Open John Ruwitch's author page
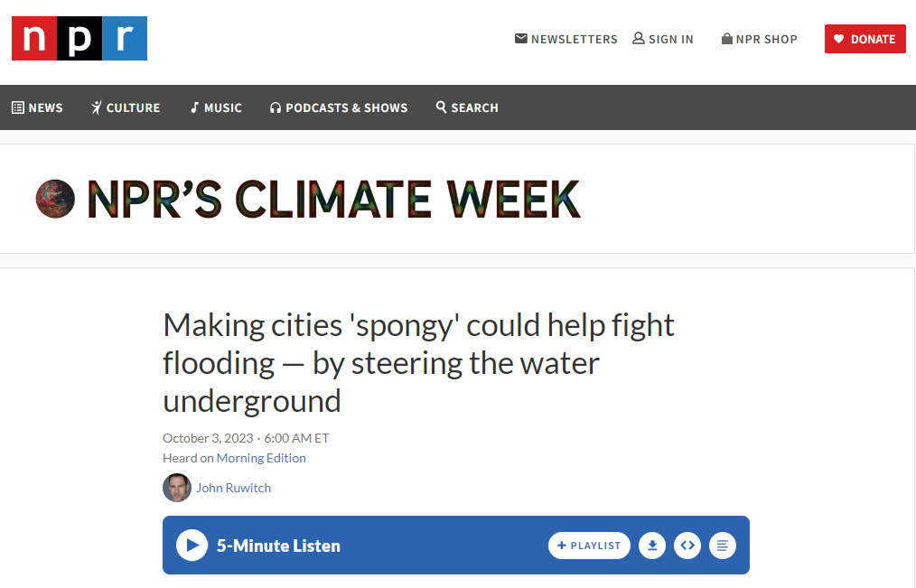 (233, 488)
